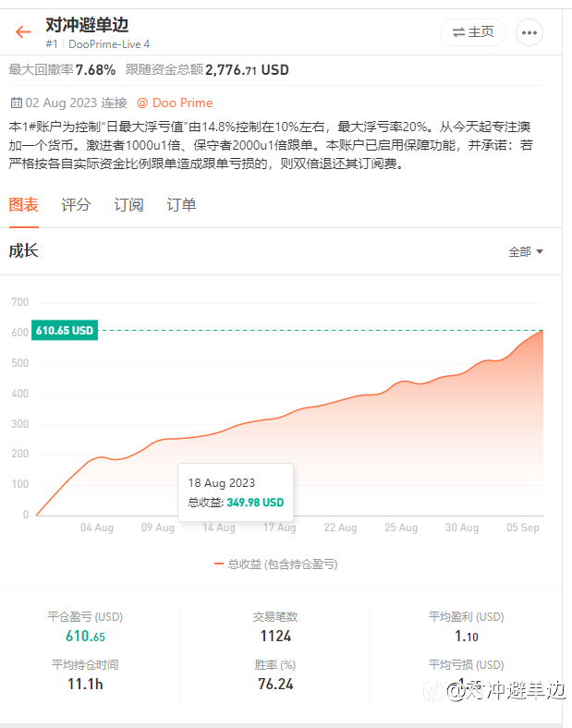This screenshot has height=728, width=572.
Task: Expand the 全部 time range dropdown
Action: 526,251
